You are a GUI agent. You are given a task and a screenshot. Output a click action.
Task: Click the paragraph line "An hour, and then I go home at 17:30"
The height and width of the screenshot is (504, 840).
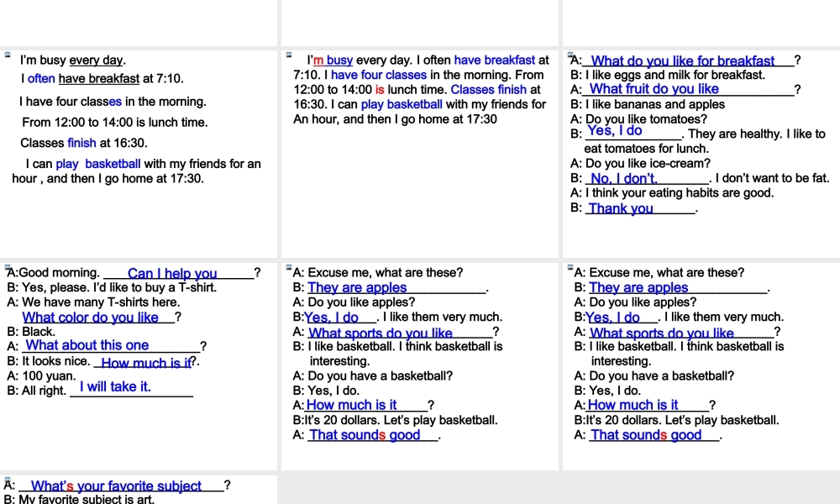coord(395,119)
